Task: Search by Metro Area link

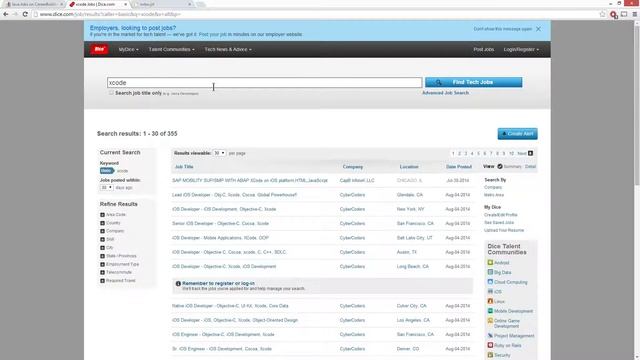Action: (494, 195)
